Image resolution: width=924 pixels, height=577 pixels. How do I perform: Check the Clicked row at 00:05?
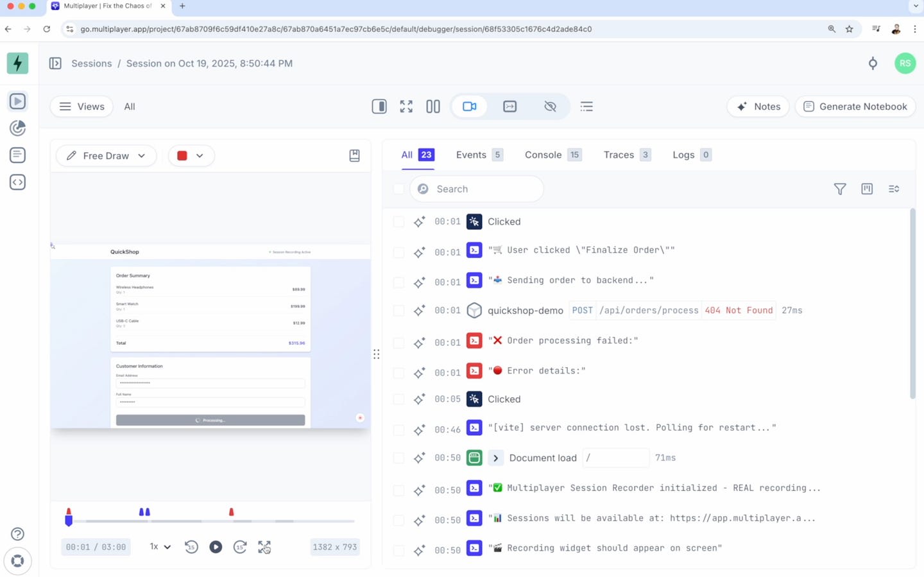pos(398,399)
